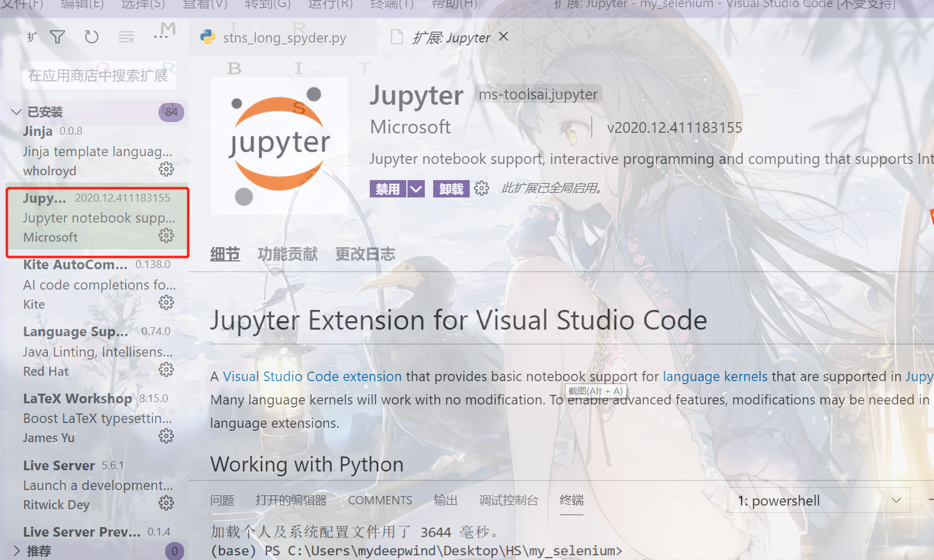Click the Python file icon on stns_long_spyder.py tab
Screen dimensions: 934x560
click(x=208, y=37)
